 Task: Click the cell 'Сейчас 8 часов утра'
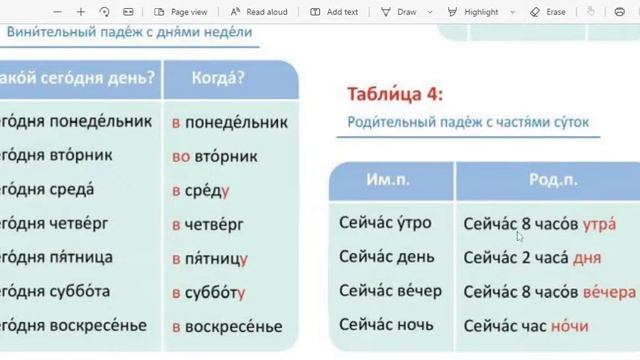pos(540,224)
